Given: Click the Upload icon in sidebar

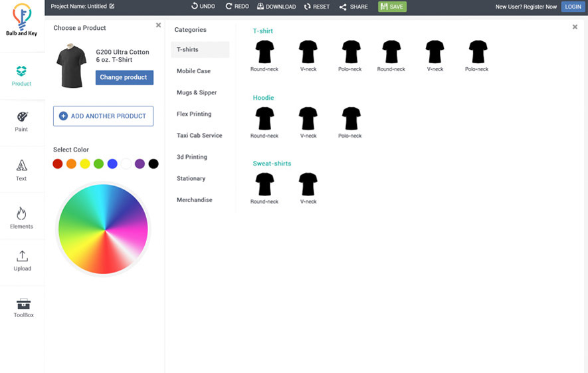Looking at the screenshot, I should 22,260.
